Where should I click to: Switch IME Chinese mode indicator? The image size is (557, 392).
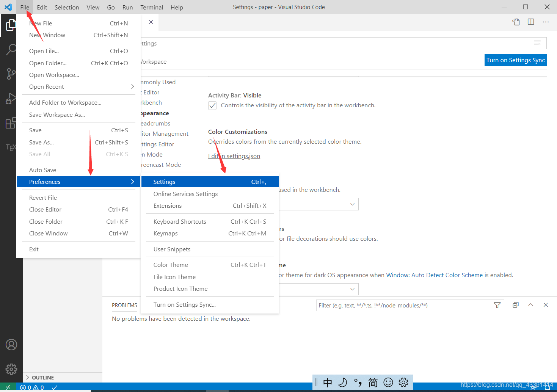[x=328, y=383]
